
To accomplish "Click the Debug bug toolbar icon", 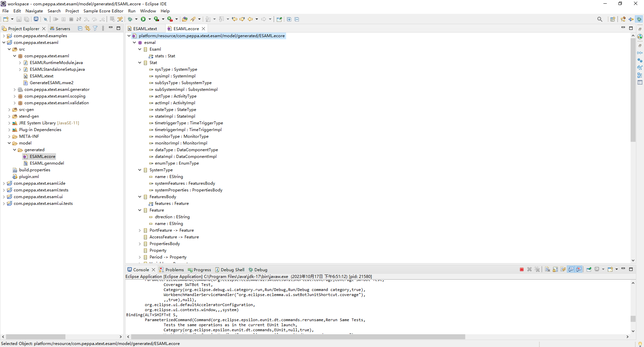I will (130, 19).
